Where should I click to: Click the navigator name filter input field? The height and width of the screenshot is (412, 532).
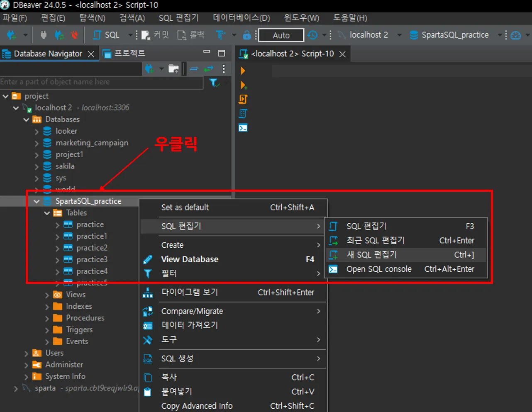point(102,82)
